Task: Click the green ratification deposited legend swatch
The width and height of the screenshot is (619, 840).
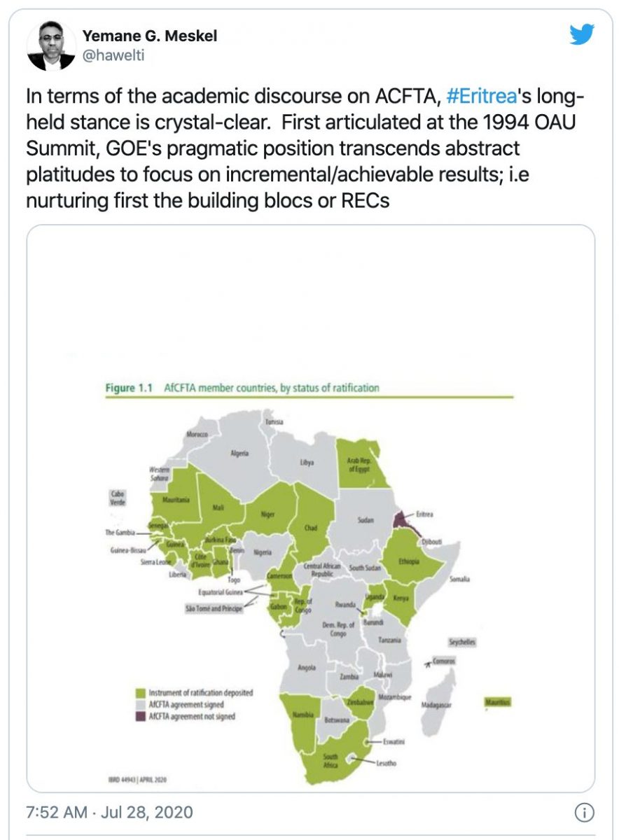Action: [x=140, y=693]
